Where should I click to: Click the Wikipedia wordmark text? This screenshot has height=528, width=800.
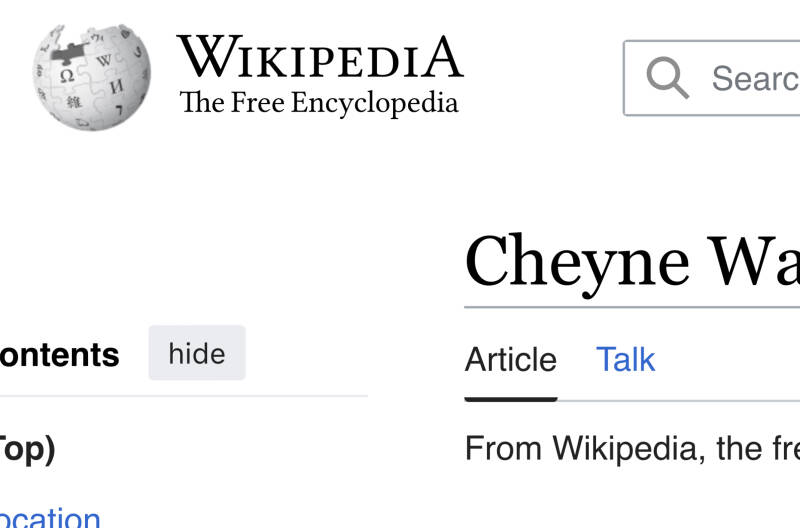tap(319, 57)
